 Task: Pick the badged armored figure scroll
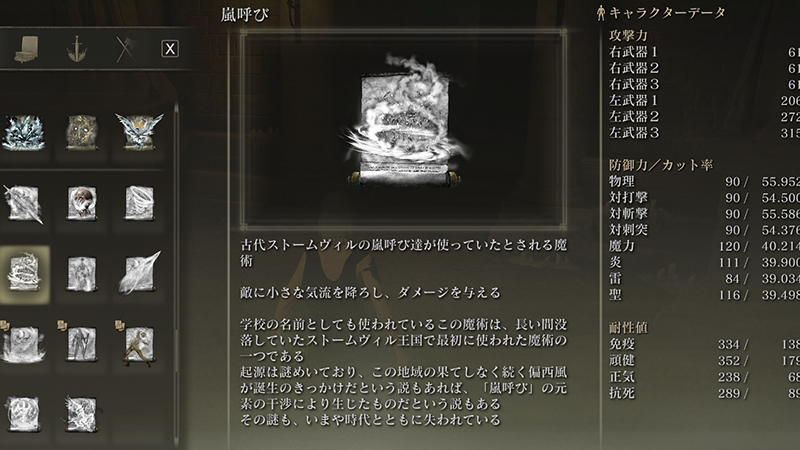tap(81, 344)
